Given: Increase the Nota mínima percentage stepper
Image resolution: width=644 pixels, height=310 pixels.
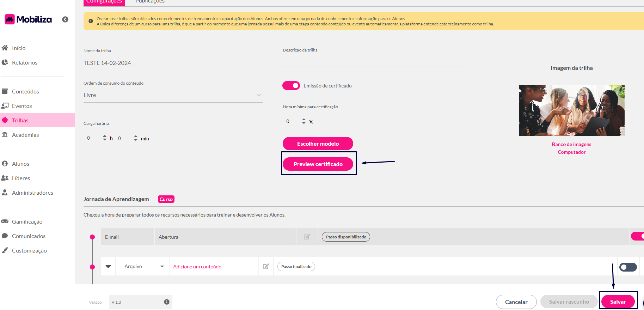Looking at the screenshot, I should [304, 120].
